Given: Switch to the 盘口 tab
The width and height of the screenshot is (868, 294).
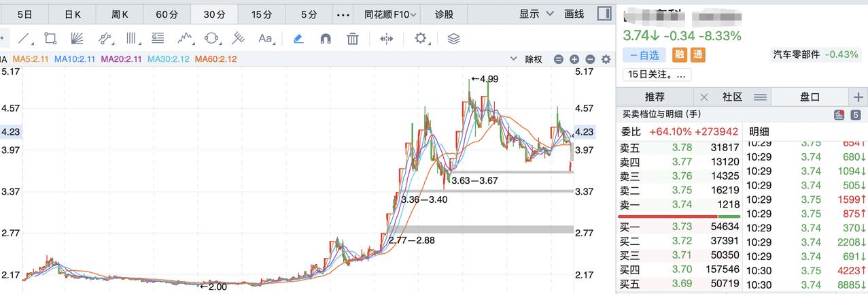Looking at the screenshot, I should coord(810,97).
